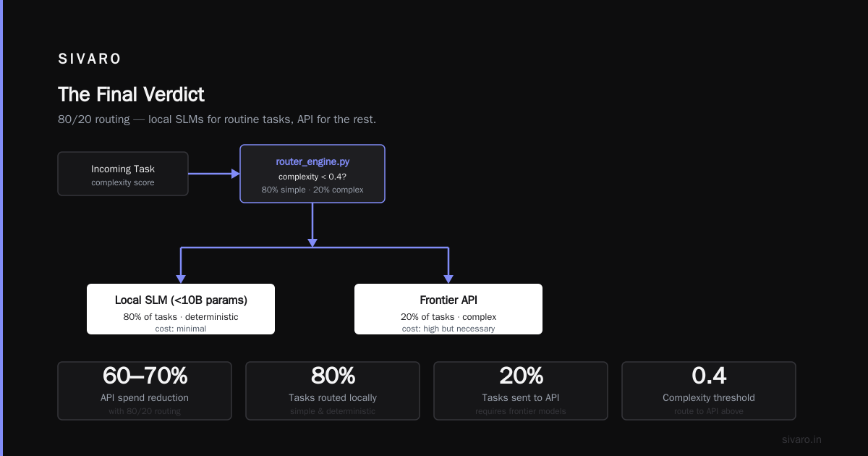868x456 pixels.
Task: Click the SIVARO logo text
Action: [90, 59]
